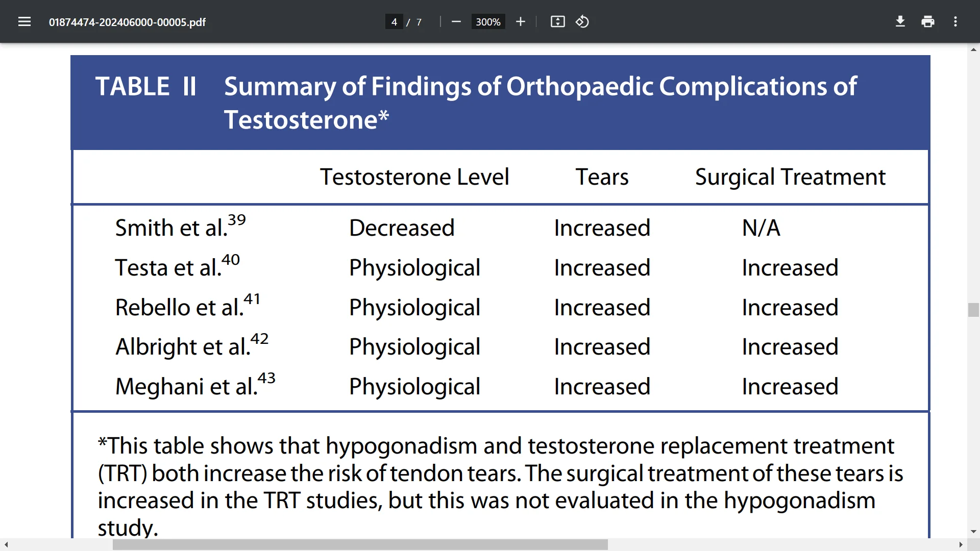Click the reference 43 next to Meghani
The image size is (980, 551).
[266, 378]
